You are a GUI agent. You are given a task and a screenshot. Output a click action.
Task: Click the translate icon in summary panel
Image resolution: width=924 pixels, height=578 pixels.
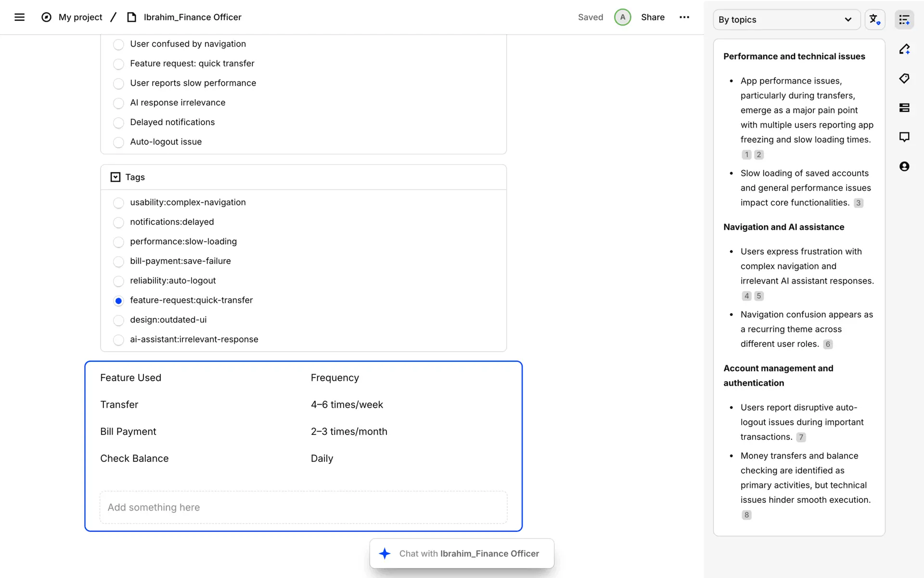click(x=874, y=20)
